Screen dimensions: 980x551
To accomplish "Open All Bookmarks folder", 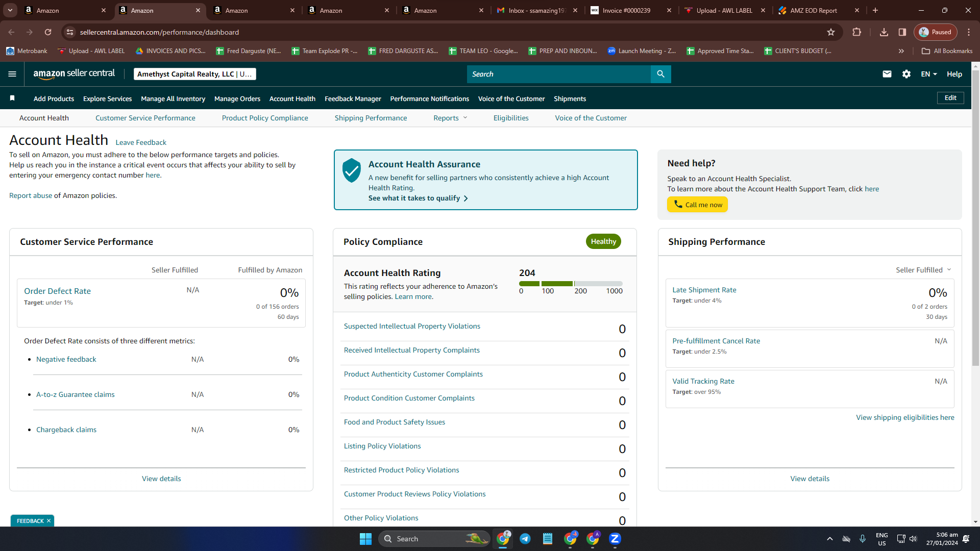I will click(x=947, y=51).
